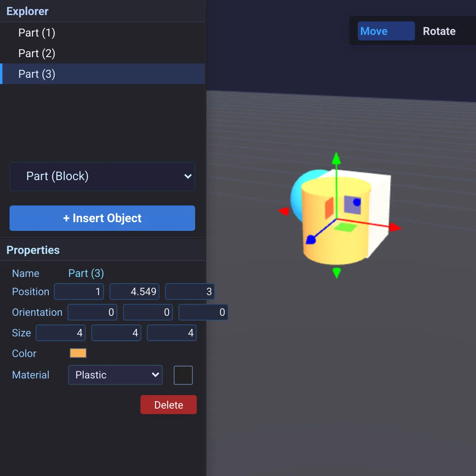
Task: Click the first Orientation field
Action: pyautogui.click(x=92, y=312)
